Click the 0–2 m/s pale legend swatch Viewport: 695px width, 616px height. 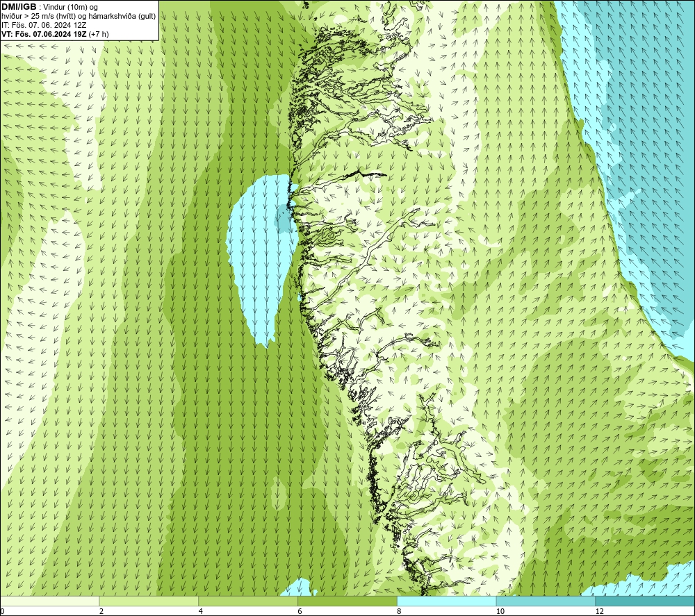(49, 601)
